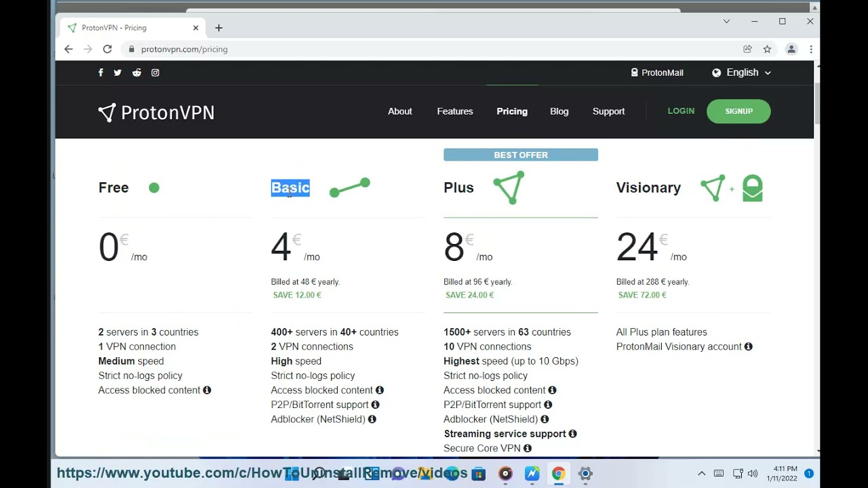Click the BEST OFFER banner above Plus
The image size is (868, 488).
point(521,155)
